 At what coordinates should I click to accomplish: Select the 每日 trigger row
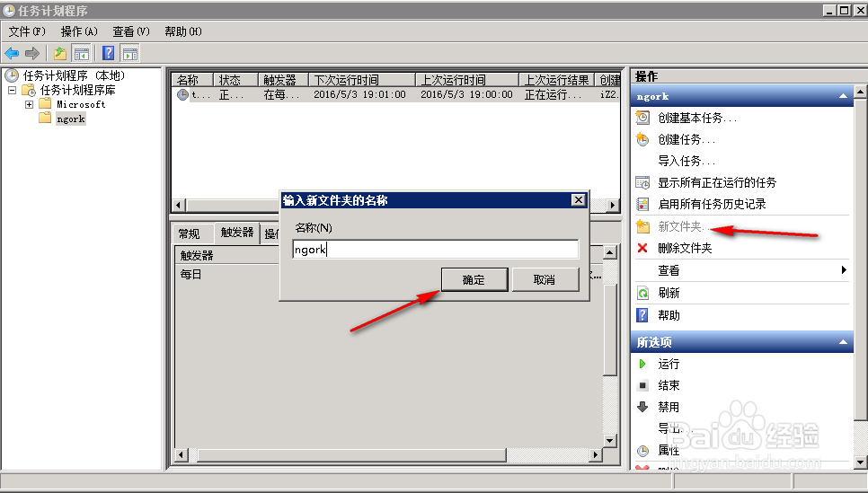point(191,275)
